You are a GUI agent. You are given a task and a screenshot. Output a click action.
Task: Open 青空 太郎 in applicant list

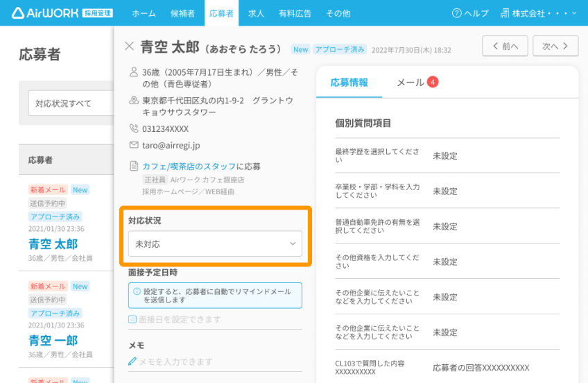pyautogui.click(x=53, y=244)
